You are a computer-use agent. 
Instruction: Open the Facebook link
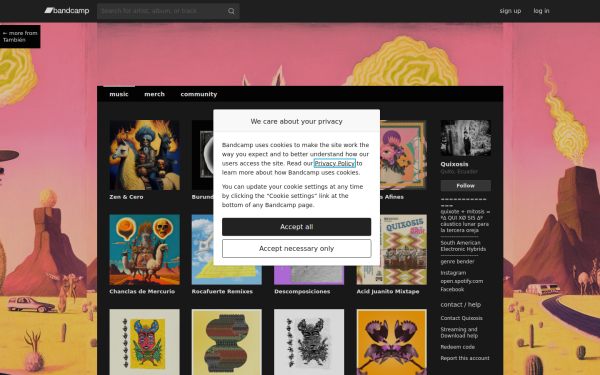coord(452,290)
